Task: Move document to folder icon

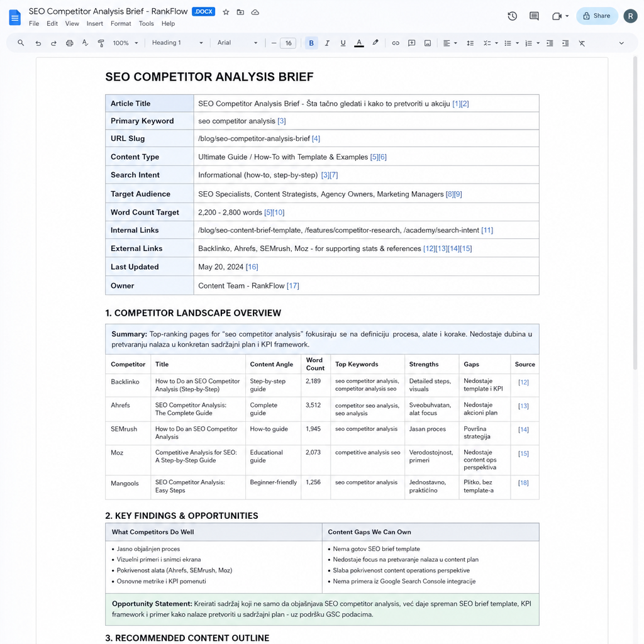Action: [240, 12]
